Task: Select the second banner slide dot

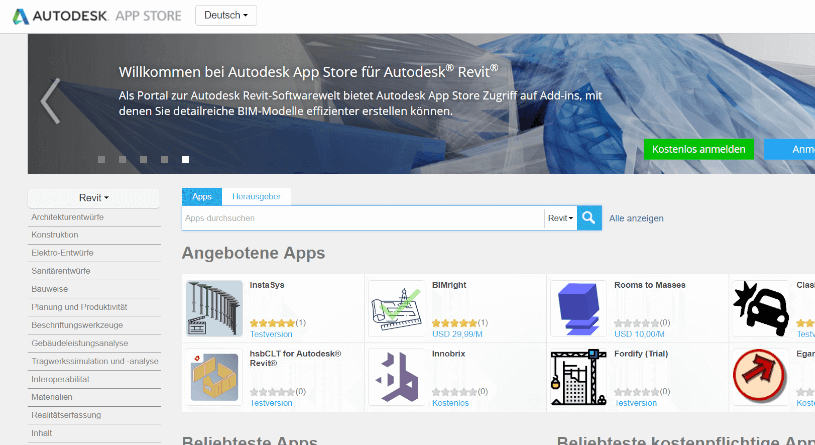Action: click(x=122, y=160)
